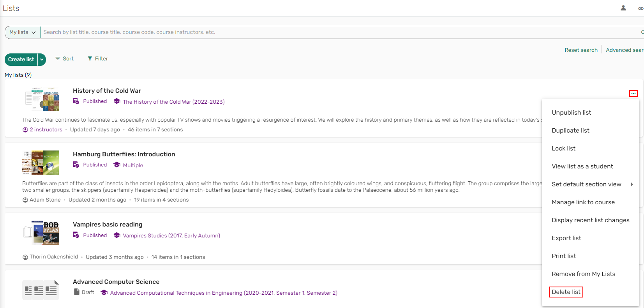Image resolution: width=644 pixels, height=308 pixels.
Task: Open Vampires Studies (2017, Early Autumn) course link
Action: 171,235
